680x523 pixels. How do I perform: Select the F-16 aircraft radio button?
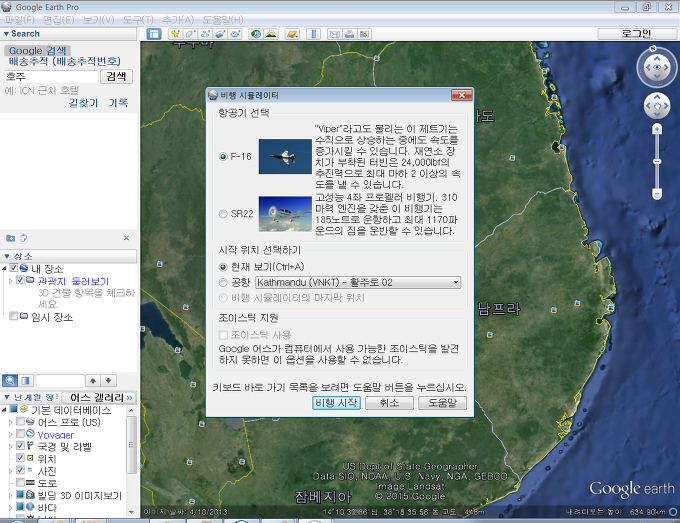point(223,157)
